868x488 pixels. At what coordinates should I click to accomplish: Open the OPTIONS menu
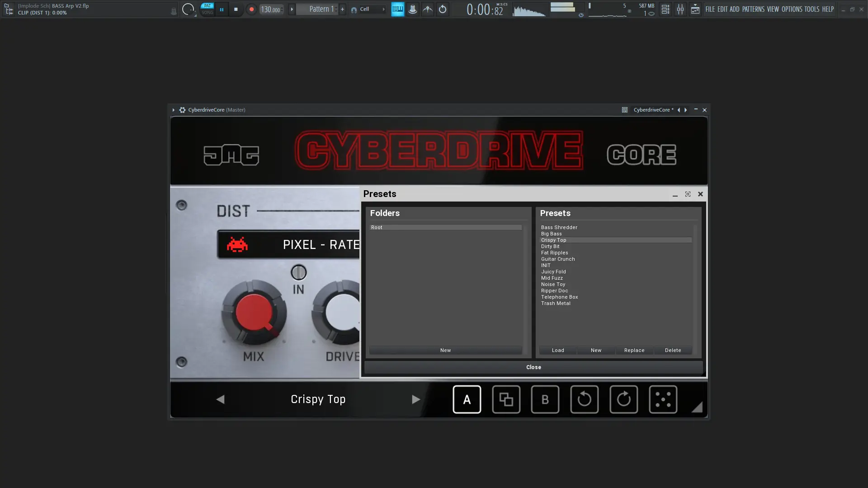click(x=792, y=9)
